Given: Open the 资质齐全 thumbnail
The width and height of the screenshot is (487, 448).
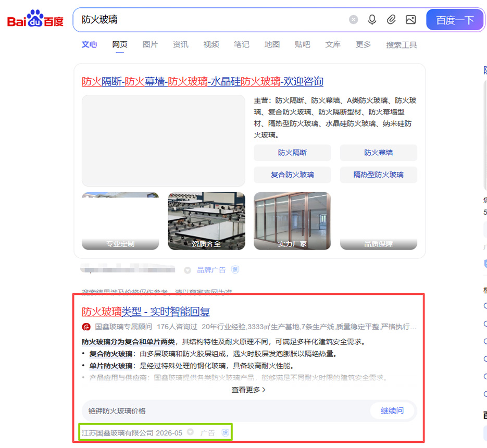Looking at the screenshot, I should (x=207, y=221).
